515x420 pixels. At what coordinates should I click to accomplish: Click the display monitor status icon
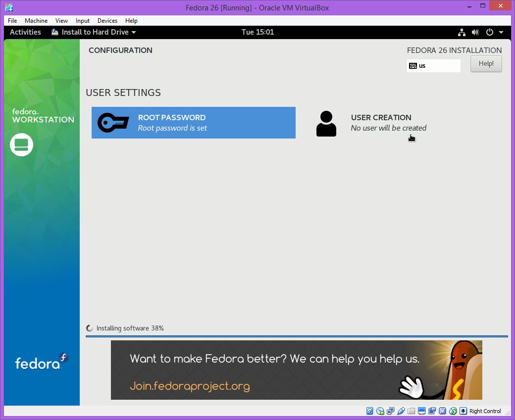pyautogui.click(x=422, y=411)
